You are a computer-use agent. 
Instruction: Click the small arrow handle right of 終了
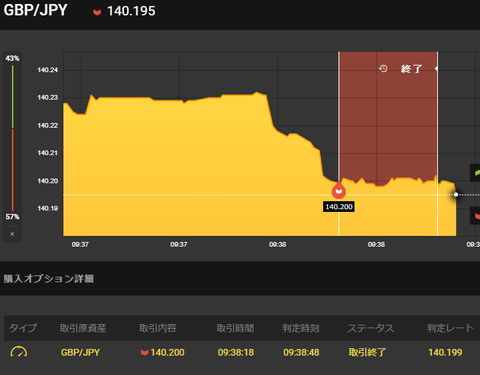click(x=436, y=69)
